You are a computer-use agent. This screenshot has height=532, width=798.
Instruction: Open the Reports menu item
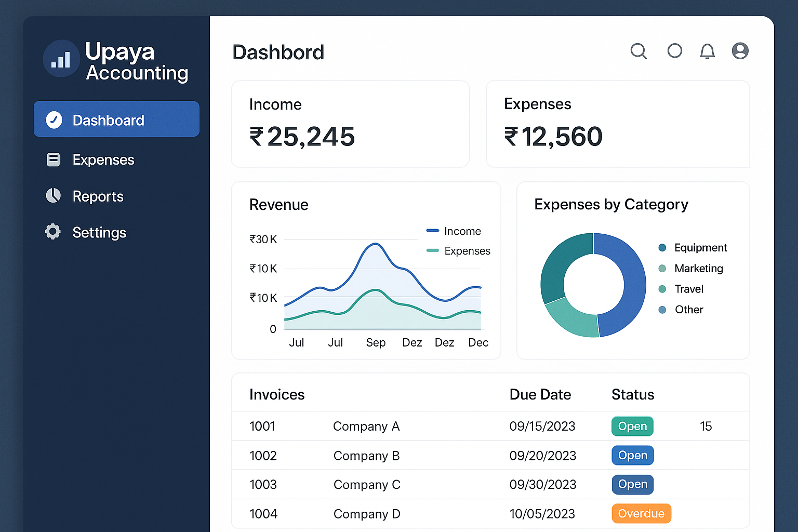[x=98, y=196]
